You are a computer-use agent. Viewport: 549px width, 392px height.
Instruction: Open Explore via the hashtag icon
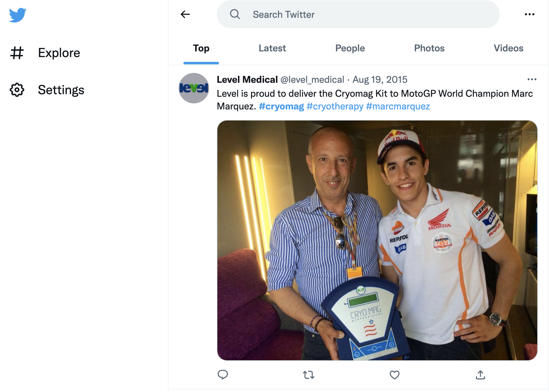(x=17, y=53)
